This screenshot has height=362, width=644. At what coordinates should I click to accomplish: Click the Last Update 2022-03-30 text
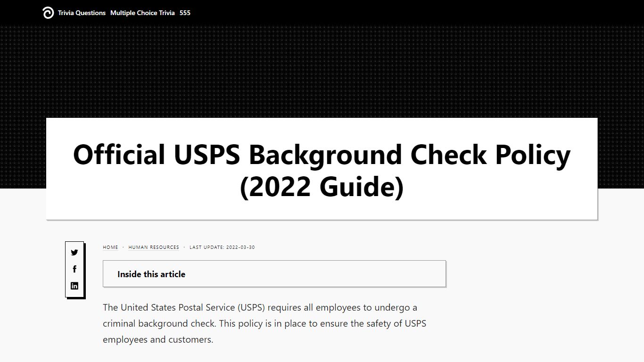click(x=222, y=247)
